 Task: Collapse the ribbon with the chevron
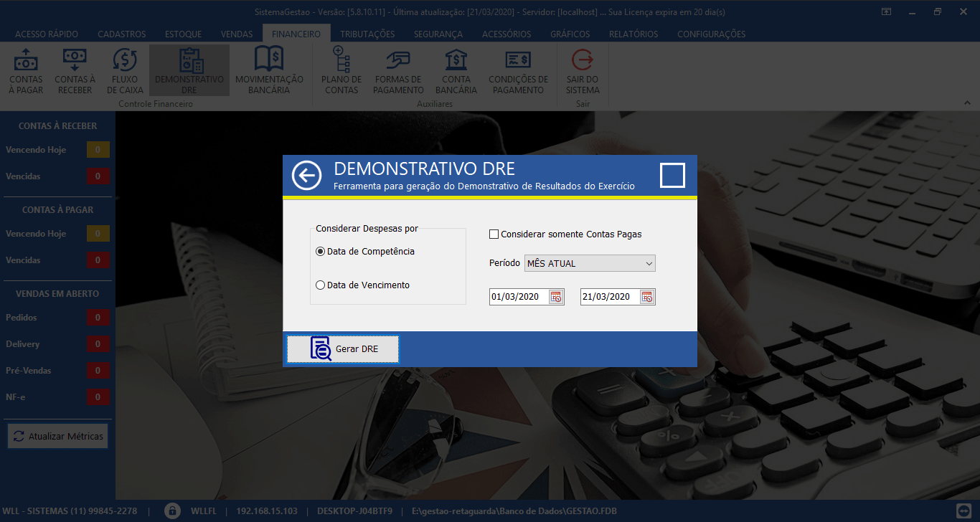[968, 103]
